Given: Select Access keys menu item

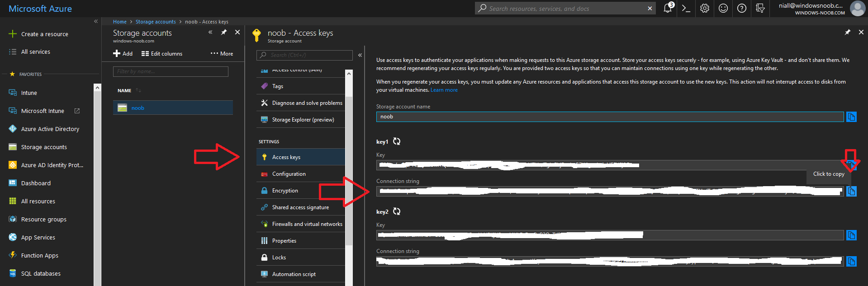Looking at the screenshot, I should tap(301, 157).
